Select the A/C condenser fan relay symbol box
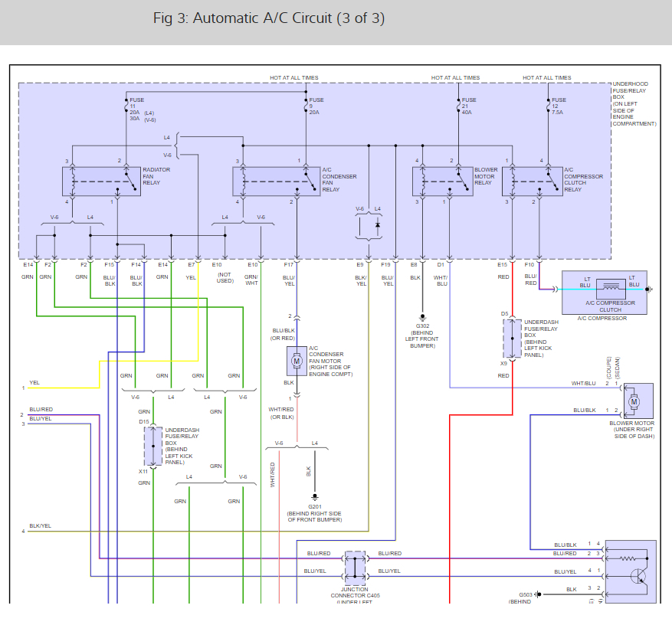The image size is (672, 625). coord(277,182)
